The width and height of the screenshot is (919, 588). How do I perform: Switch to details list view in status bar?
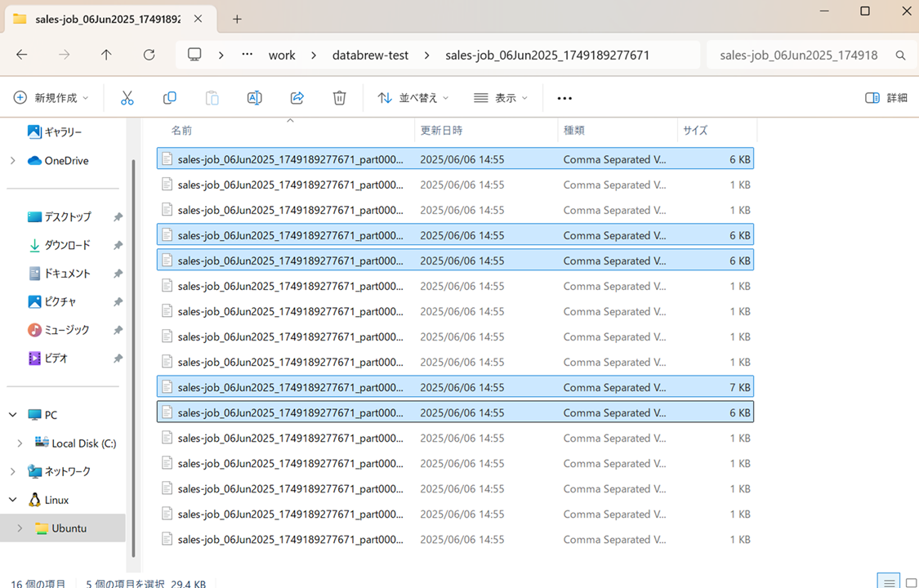[889, 582]
